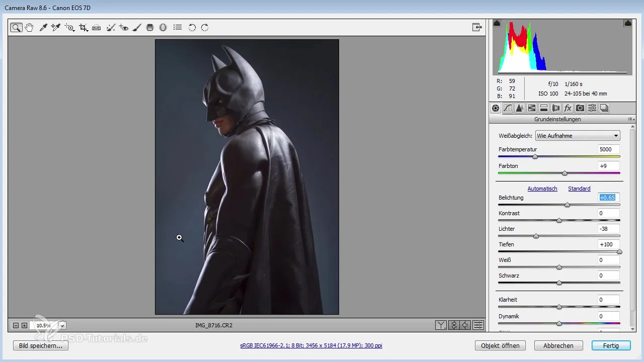Open the zoom level dropdown arrow
The width and height of the screenshot is (644, 362).
tap(62, 326)
